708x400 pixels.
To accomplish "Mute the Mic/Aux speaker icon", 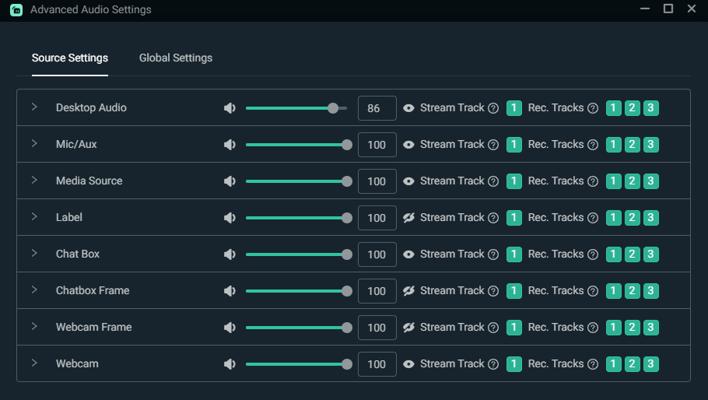I will pyautogui.click(x=230, y=145).
